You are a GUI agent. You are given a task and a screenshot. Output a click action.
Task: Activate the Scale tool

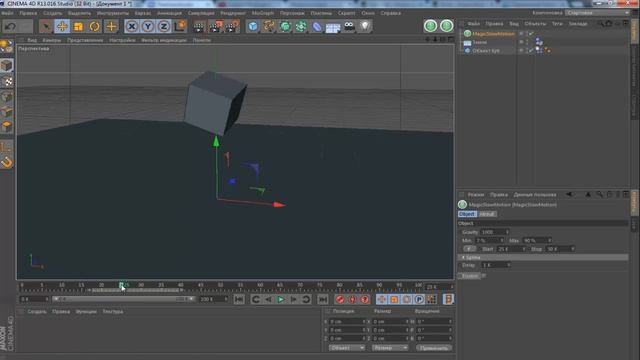[78, 27]
